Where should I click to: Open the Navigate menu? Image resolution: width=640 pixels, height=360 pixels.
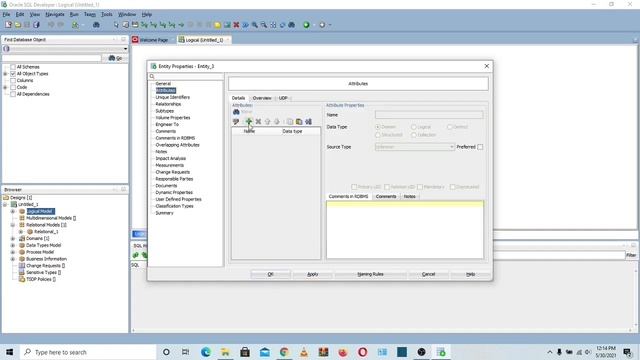[55, 14]
